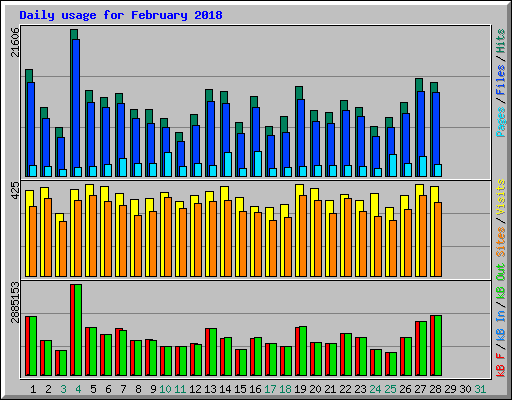Click day 25's cyan Pages bar
The image size is (512, 400).
coord(393,166)
